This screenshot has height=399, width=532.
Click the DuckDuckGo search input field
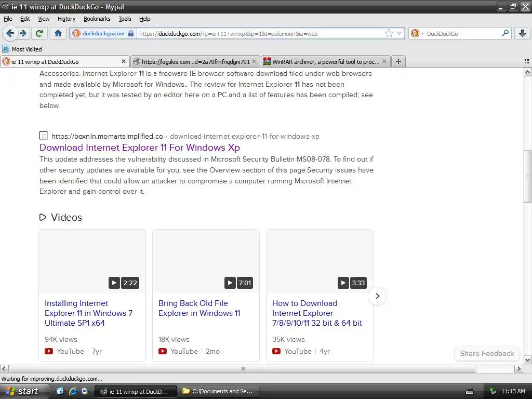(462, 34)
